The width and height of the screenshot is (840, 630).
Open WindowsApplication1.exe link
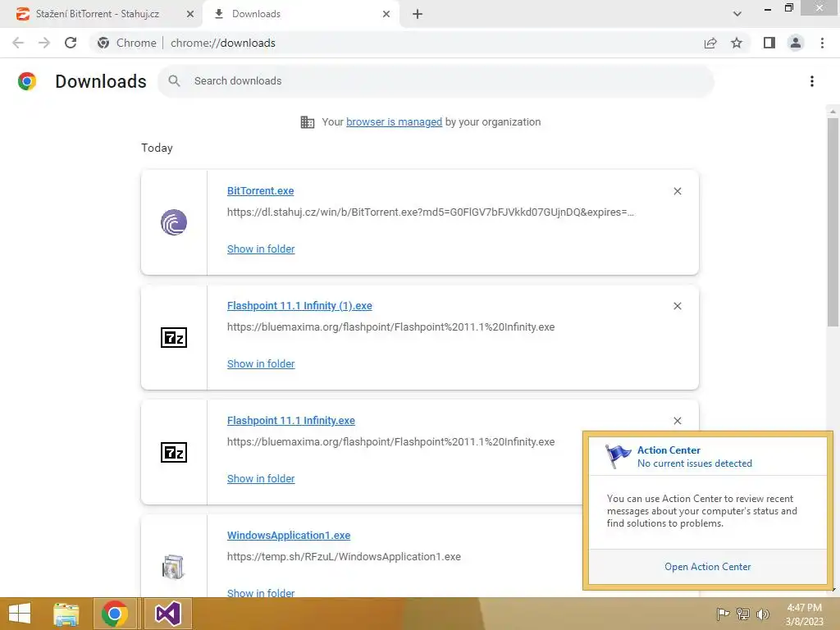coord(289,535)
